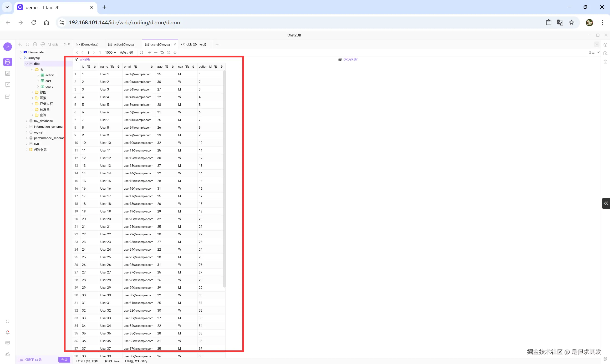Open the dashboard chart icon in left sidebar

pos(8,73)
